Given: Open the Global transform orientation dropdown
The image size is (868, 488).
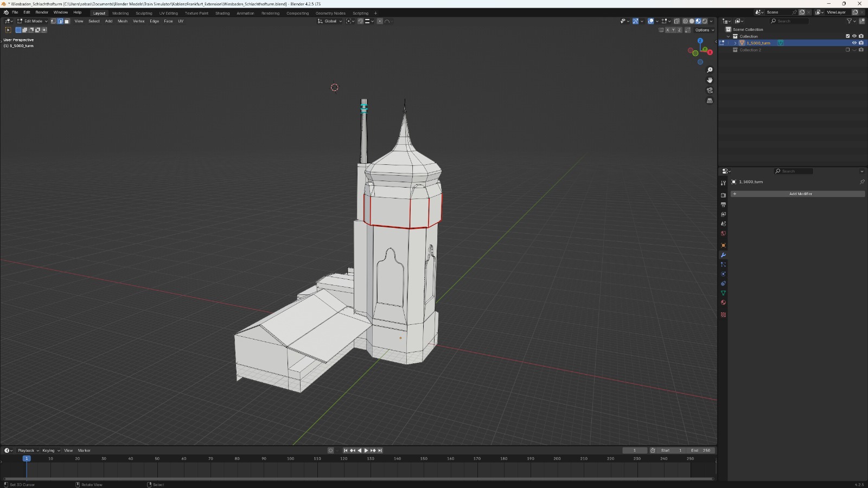Looking at the screenshot, I should (x=330, y=21).
